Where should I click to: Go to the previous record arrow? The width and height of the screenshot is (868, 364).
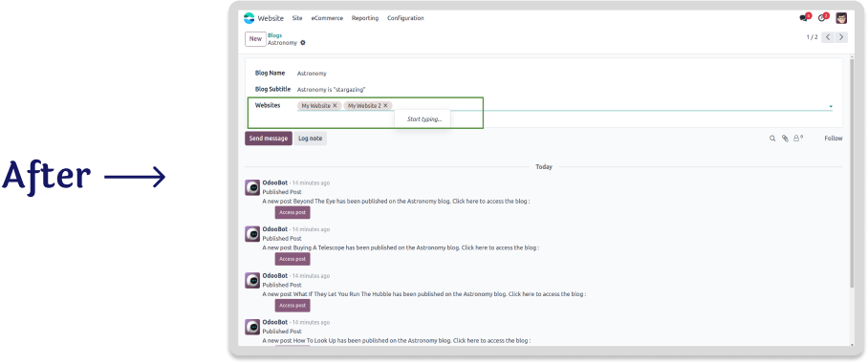pyautogui.click(x=828, y=37)
